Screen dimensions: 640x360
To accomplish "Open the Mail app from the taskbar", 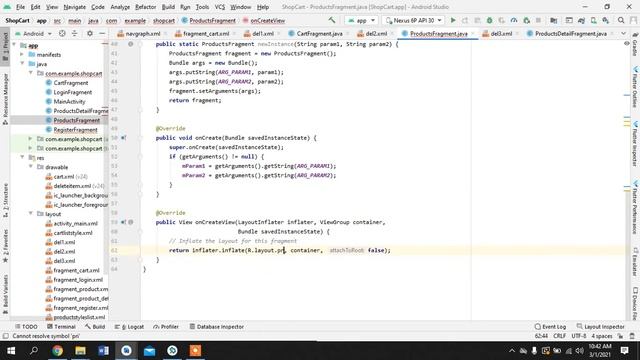I will pyautogui.click(x=149, y=351).
